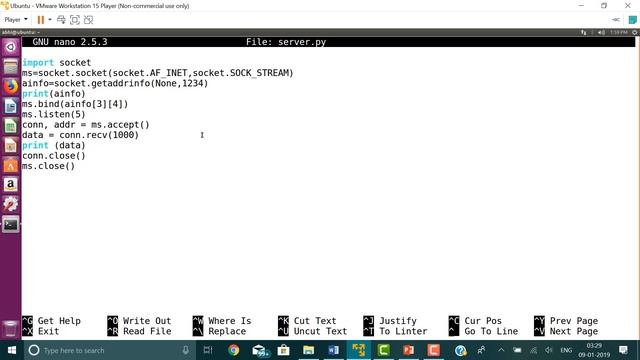The height and width of the screenshot is (360, 640).
Task: Click nano 'Prev Page' shortcut label
Action: 573,321
